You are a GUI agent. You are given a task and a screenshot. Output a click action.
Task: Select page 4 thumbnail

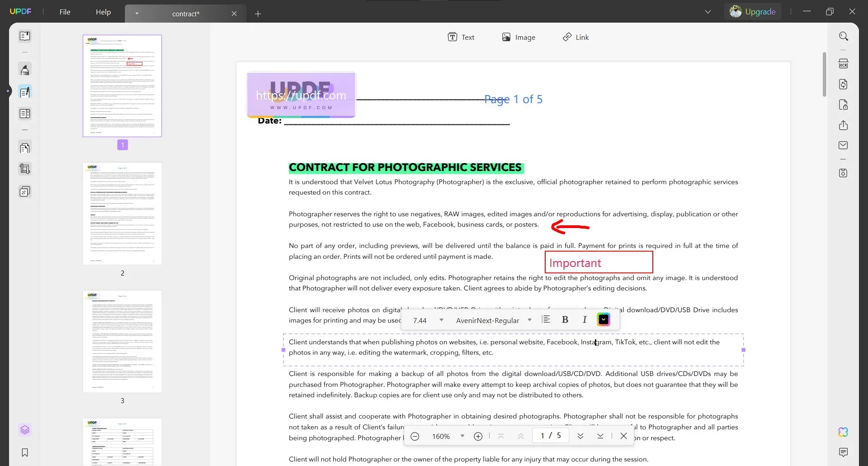point(122,442)
